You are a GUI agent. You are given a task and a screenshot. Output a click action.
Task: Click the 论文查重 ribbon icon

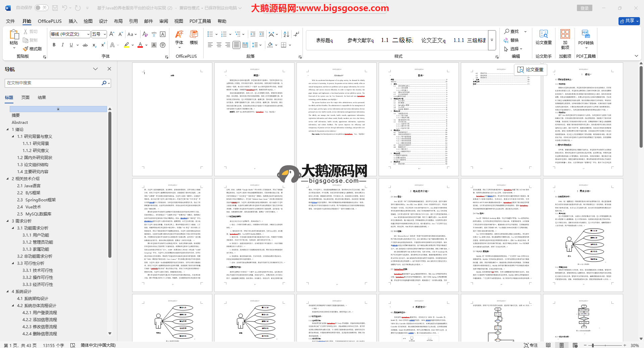coord(543,37)
